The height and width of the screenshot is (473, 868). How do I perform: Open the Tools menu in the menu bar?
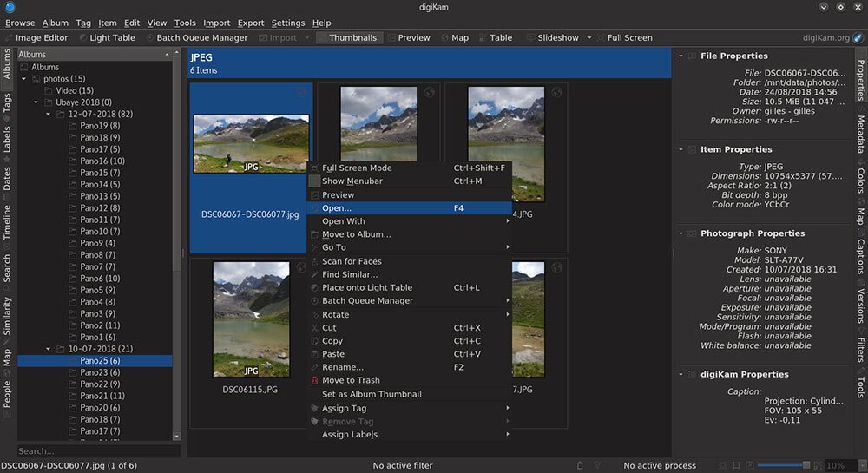pyautogui.click(x=184, y=23)
